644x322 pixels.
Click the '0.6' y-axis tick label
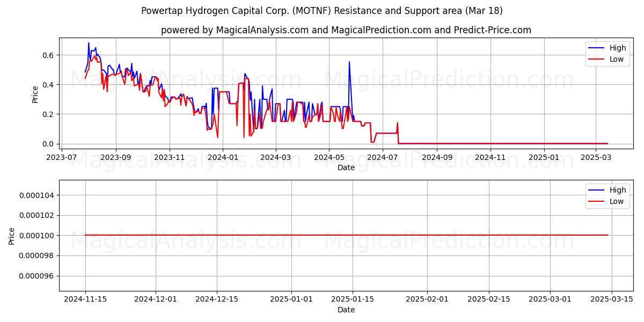[x=49, y=55]
